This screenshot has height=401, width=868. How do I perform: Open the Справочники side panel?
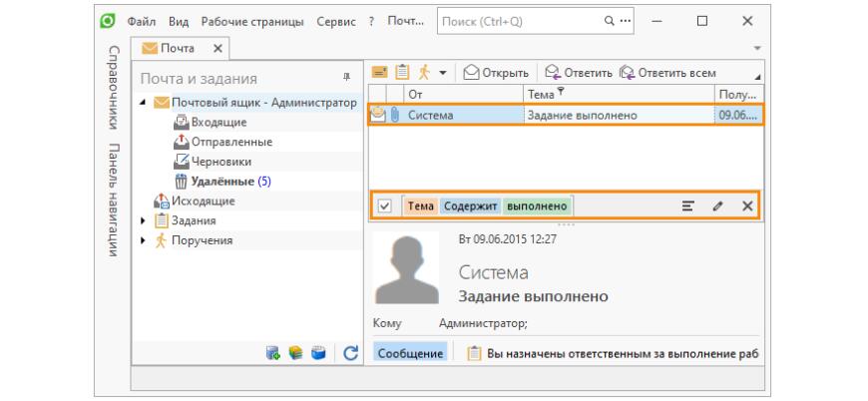(113, 87)
